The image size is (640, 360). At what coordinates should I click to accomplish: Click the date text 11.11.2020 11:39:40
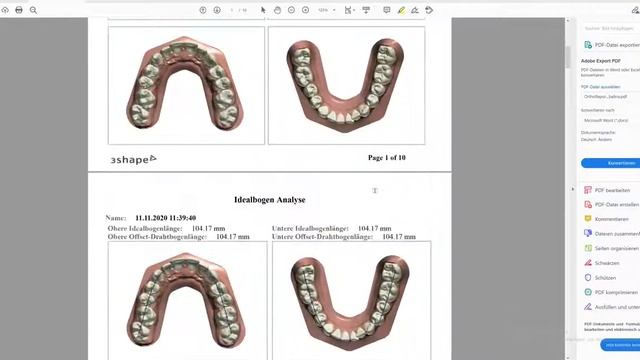(x=166, y=218)
